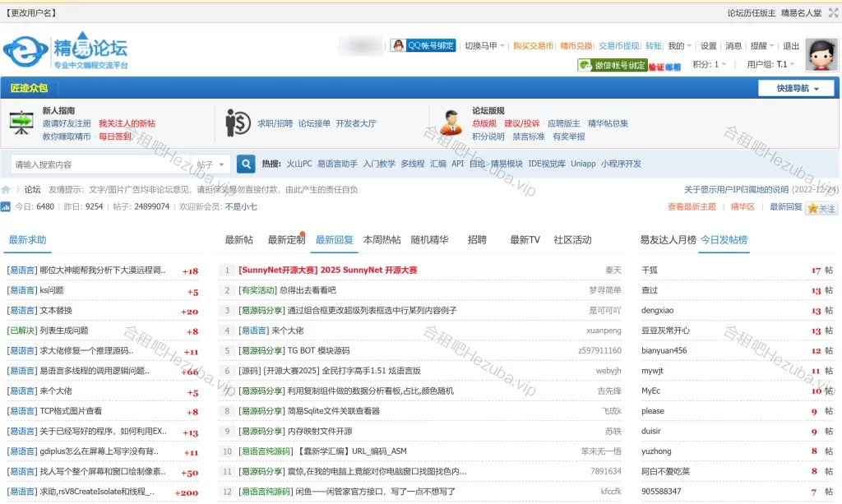The height and width of the screenshot is (504, 842).
Task: Click the 新人指南 presentation board icon
Action: 21,123
